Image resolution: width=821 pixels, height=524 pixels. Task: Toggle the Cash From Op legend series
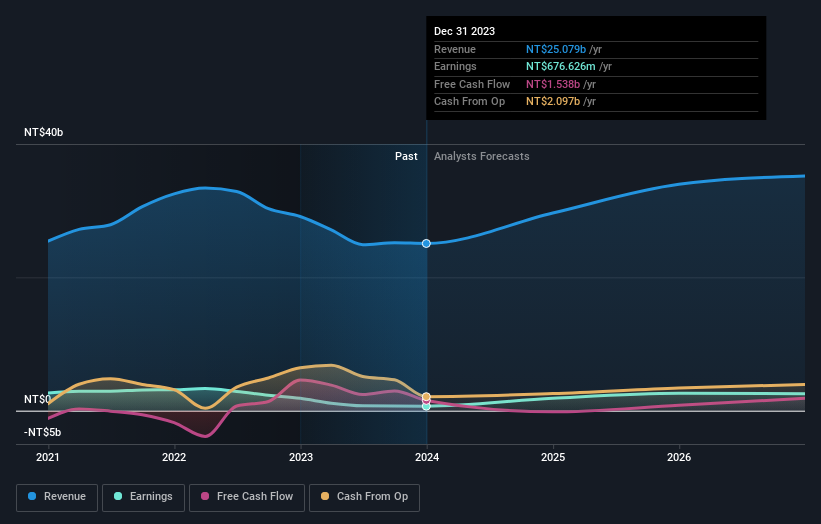(x=364, y=497)
